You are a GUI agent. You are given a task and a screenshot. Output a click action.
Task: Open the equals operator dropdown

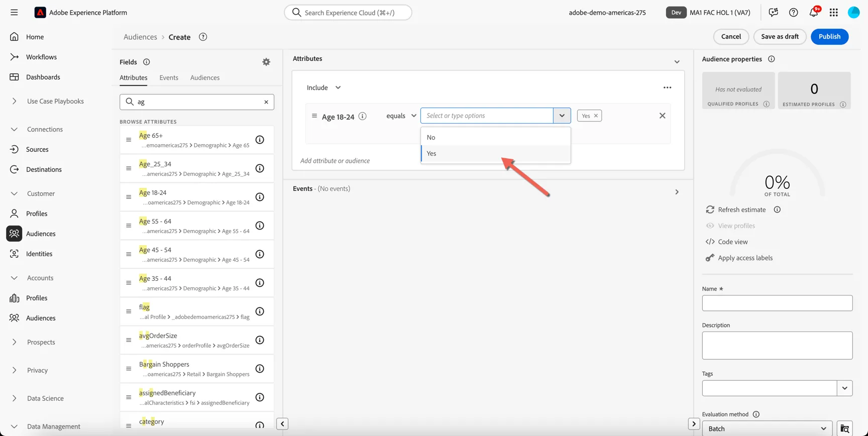(x=401, y=116)
